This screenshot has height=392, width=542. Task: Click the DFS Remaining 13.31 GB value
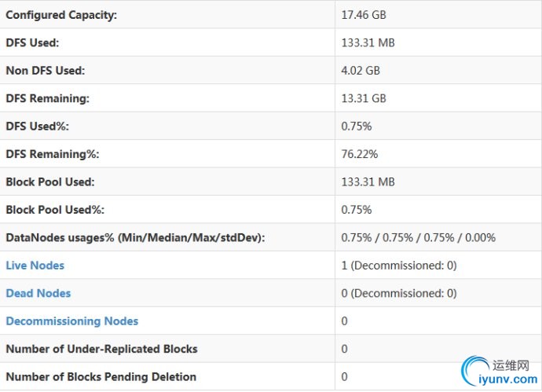point(364,98)
